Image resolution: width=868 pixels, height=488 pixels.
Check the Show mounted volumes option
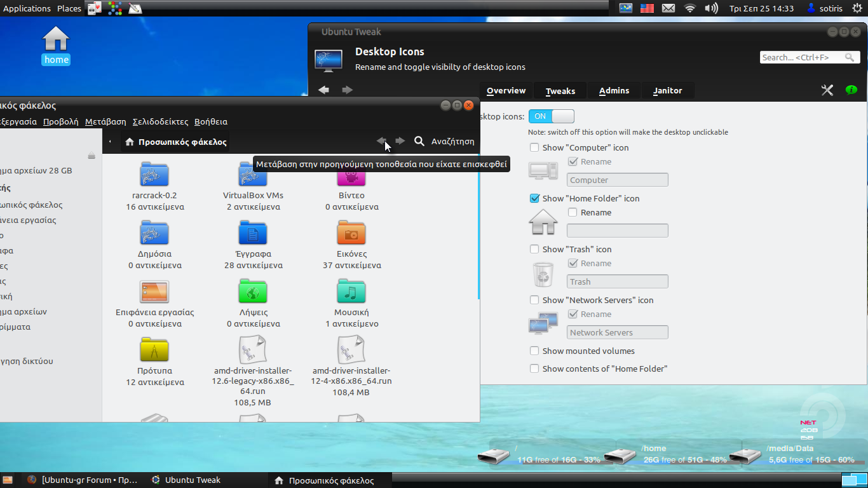pyautogui.click(x=534, y=351)
